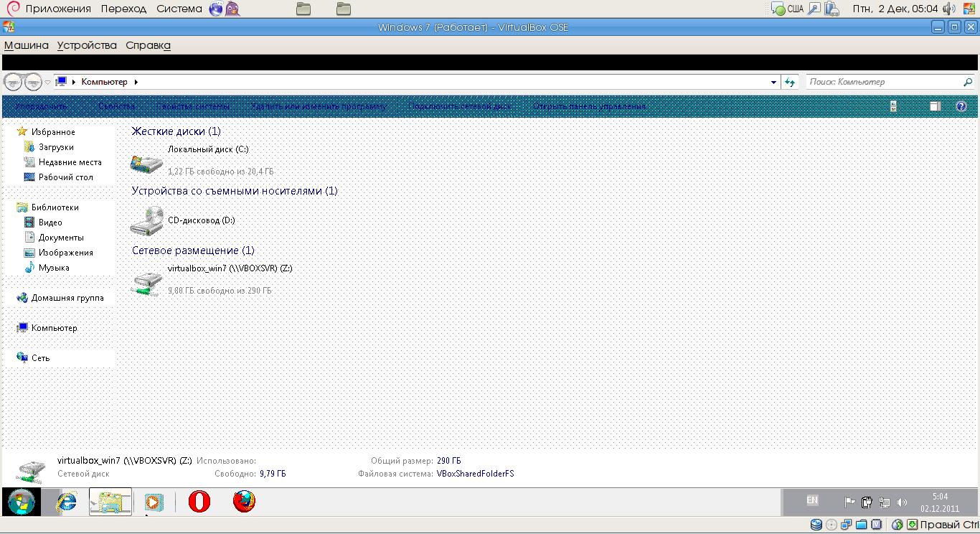980x534 pixels.
Task: Open the Музыка library
Action: pos(54,268)
